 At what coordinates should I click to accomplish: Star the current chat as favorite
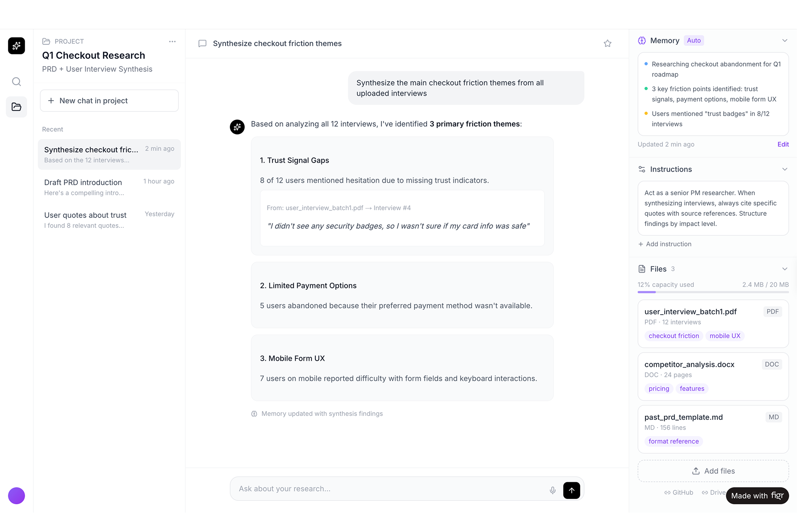pyautogui.click(x=607, y=43)
